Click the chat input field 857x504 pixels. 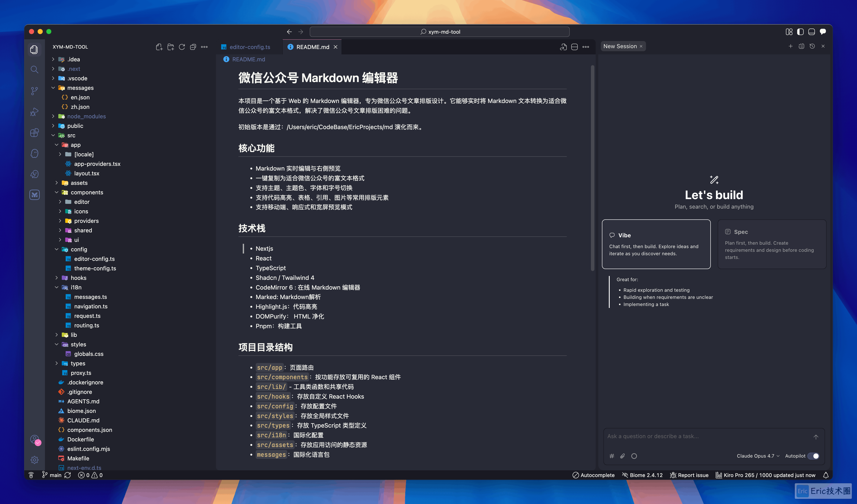(707, 436)
